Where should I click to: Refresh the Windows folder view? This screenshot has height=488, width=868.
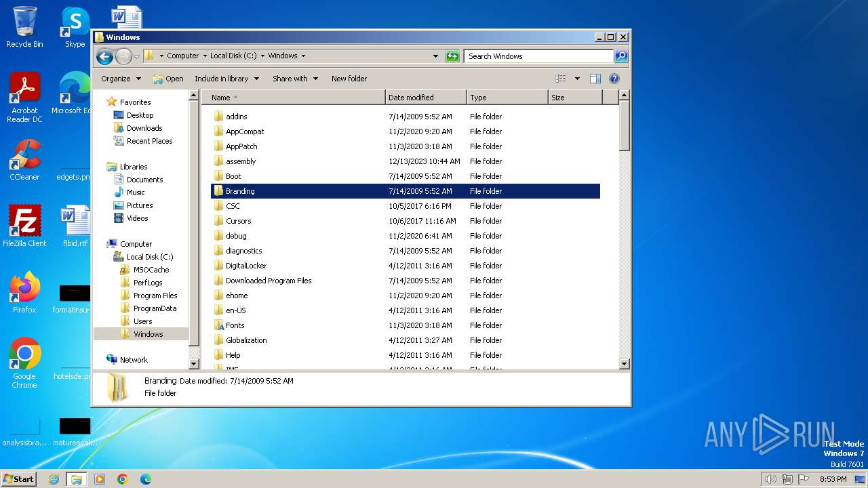[x=452, y=56]
